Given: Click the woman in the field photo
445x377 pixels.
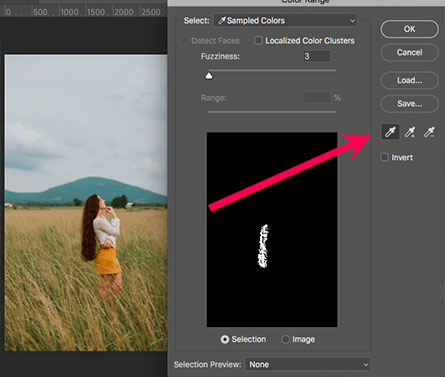Looking at the screenshot, I should tap(101, 245).
